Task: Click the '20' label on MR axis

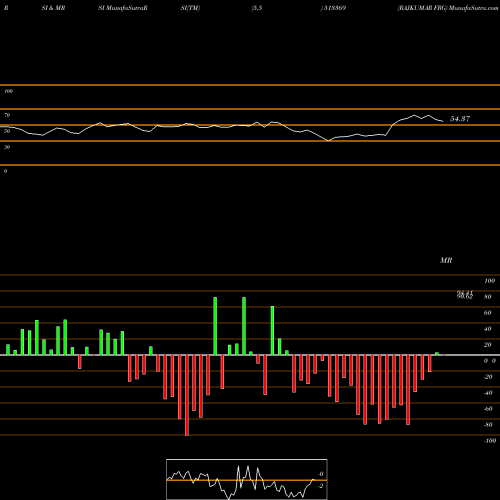Action: click(x=488, y=345)
